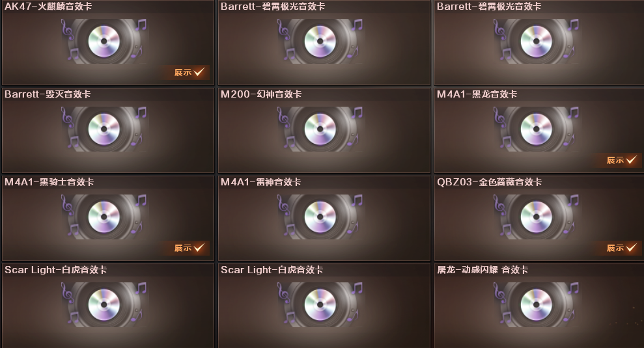Screen dimensions: 644x348
Task: Click the M4A1-黑龙音效卡 title label
Action: 477,94
